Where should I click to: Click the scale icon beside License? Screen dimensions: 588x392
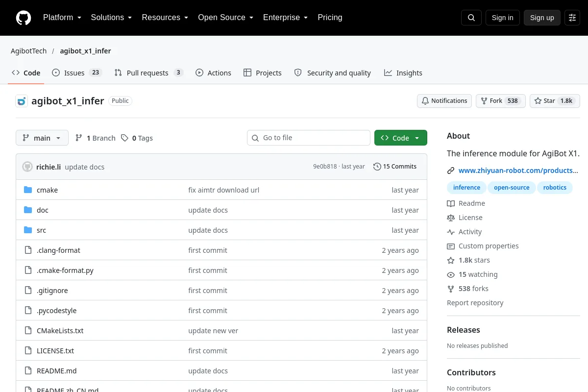451,218
